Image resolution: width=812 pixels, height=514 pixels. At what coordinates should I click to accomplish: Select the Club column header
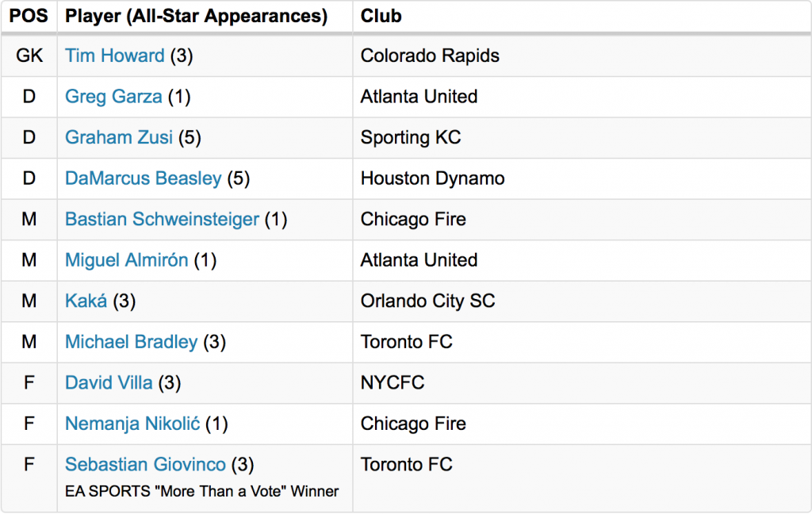(x=381, y=16)
